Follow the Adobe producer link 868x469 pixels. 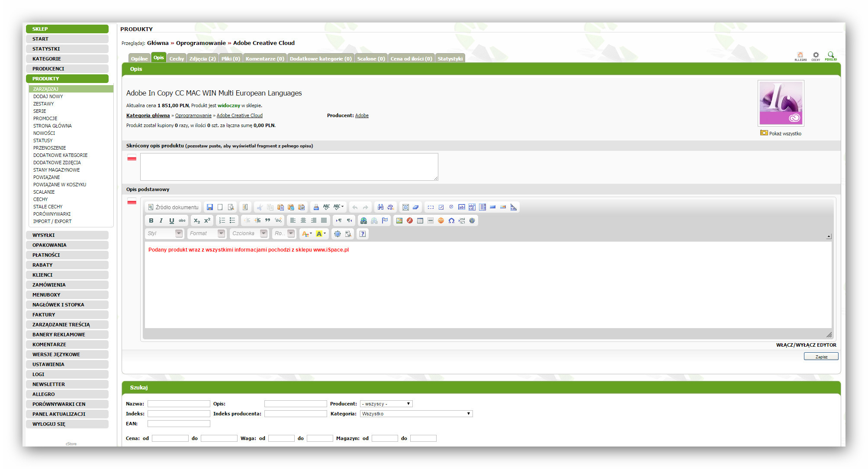coord(362,115)
